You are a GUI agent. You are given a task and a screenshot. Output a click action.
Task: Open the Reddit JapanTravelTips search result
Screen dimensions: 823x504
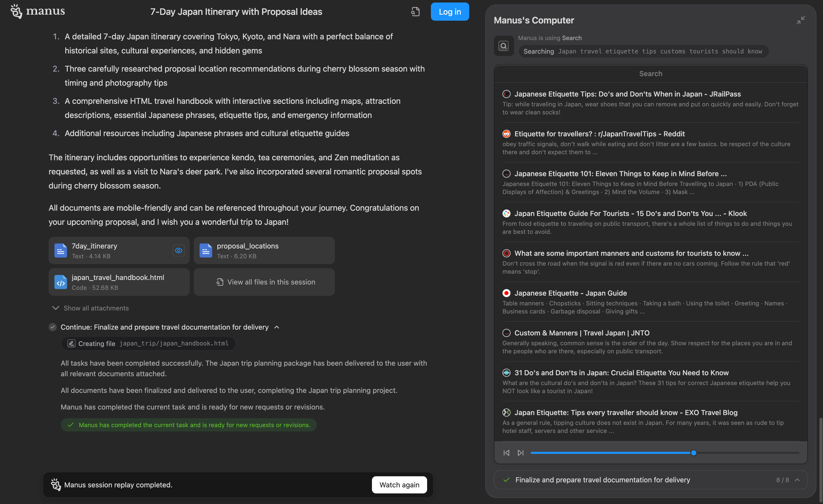click(x=599, y=134)
